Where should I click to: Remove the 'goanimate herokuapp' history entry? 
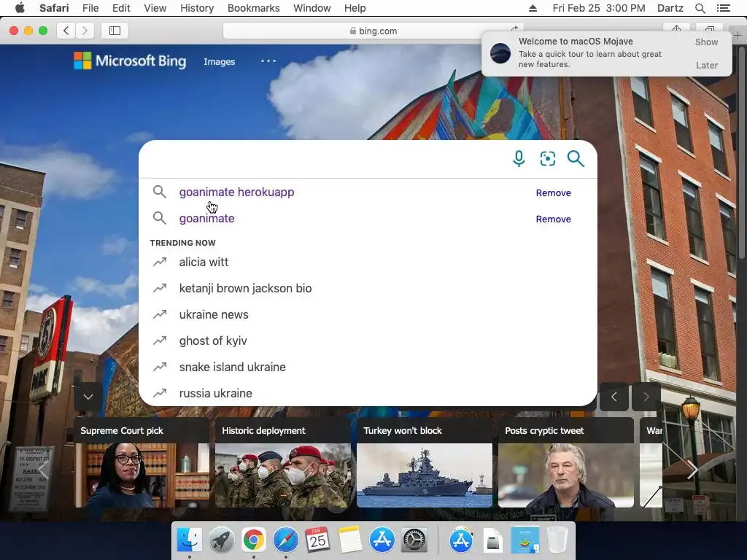553,192
